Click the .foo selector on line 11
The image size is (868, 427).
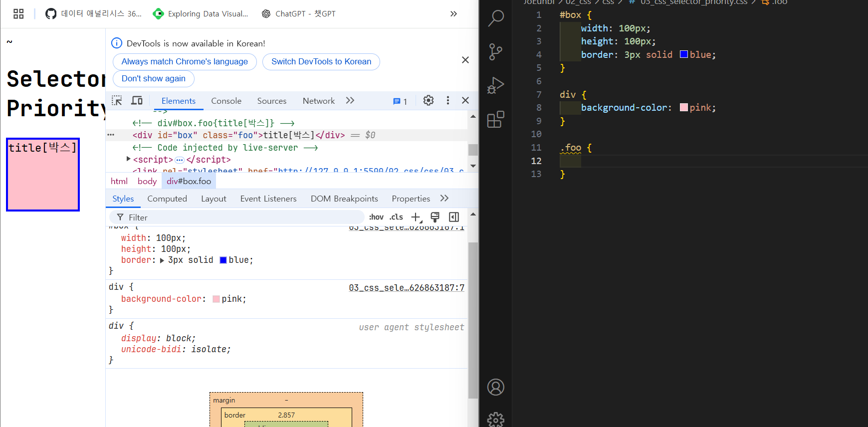coord(571,148)
